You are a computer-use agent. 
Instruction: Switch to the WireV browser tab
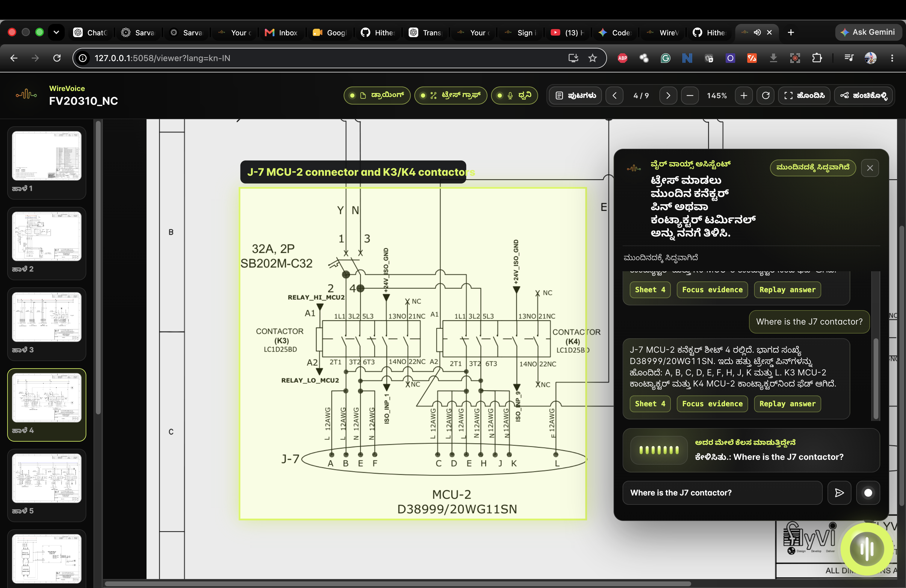tap(663, 33)
